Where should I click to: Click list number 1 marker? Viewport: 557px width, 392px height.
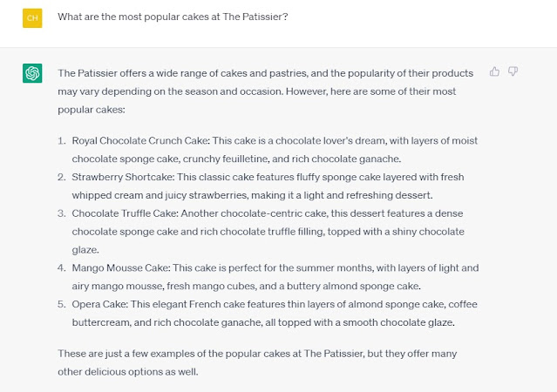coord(62,140)
